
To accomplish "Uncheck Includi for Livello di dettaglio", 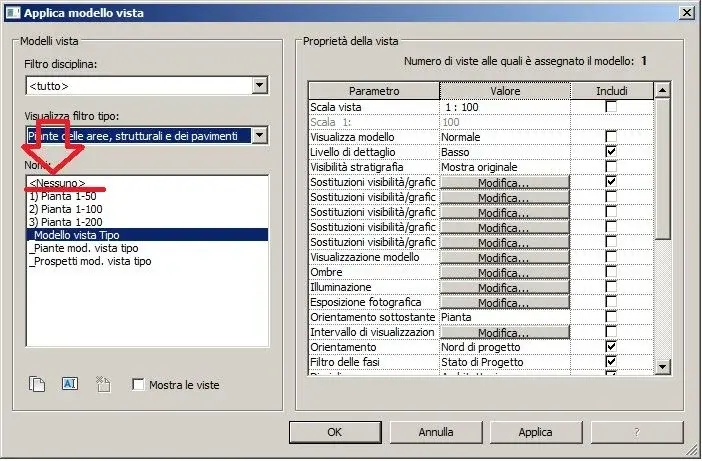I will point(611,152).
